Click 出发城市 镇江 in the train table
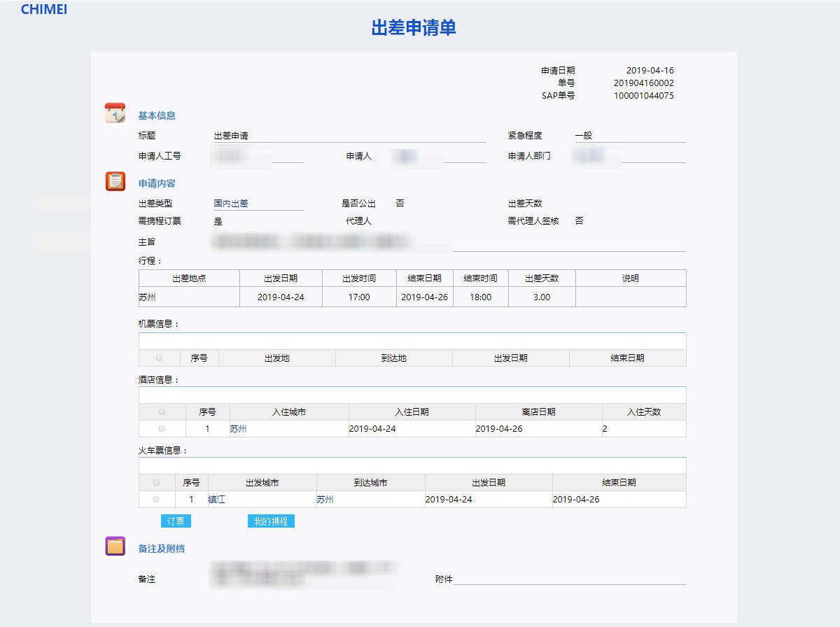This screenshot has width=840, height=627. click(x=262, y=499)
